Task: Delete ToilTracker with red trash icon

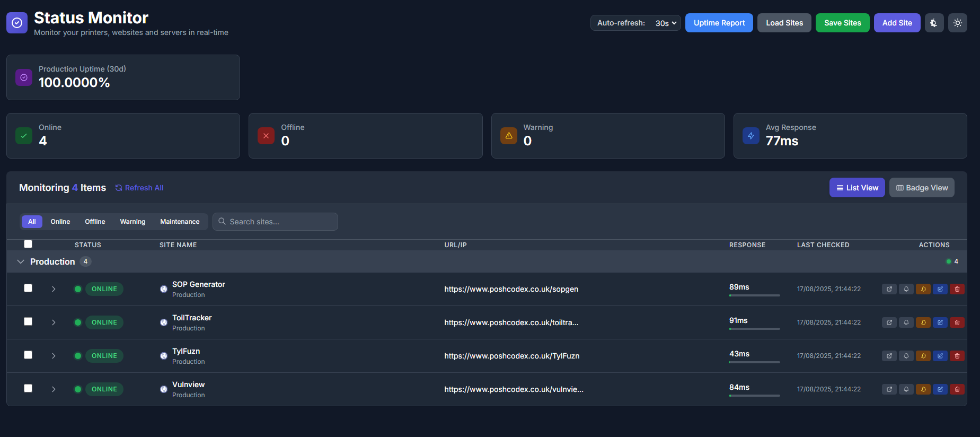Action: tap(957, 322)
